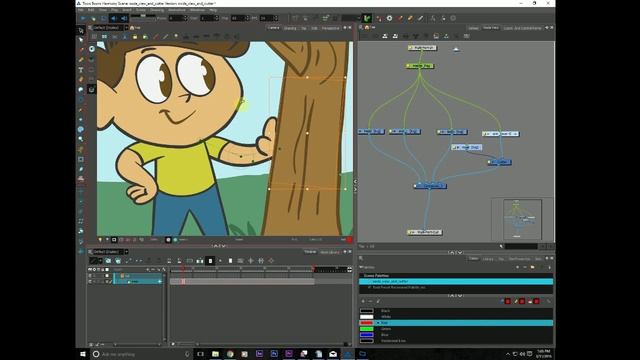Select the Node Library tab beside Timeline
The width and height of the screenshot is (640, 360).
[x=329, y=252]
